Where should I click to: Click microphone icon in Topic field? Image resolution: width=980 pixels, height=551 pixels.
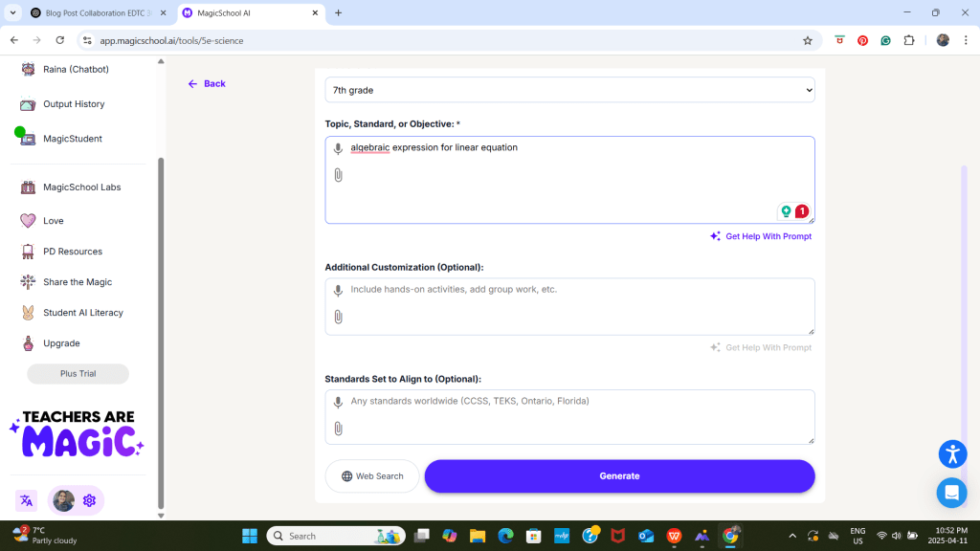click(x=338, y=148)
